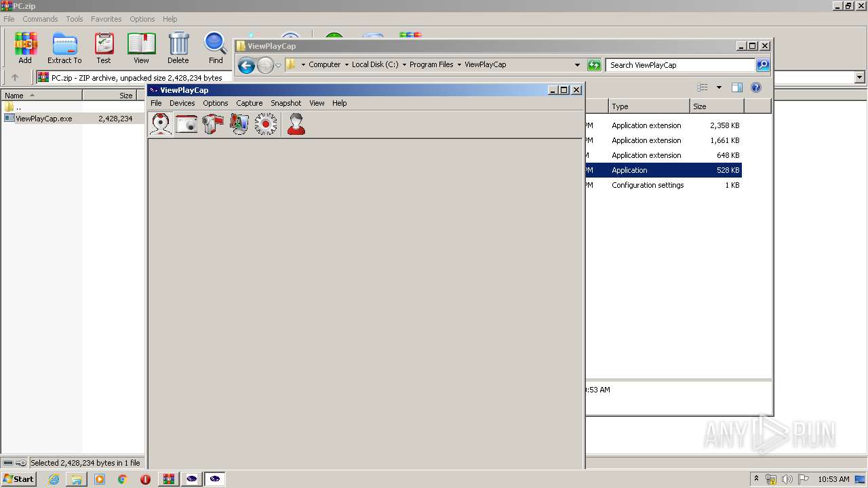Open ViewPlayCap Devices menu
This screenshot has height=488, width=868.
pos(182,103)
